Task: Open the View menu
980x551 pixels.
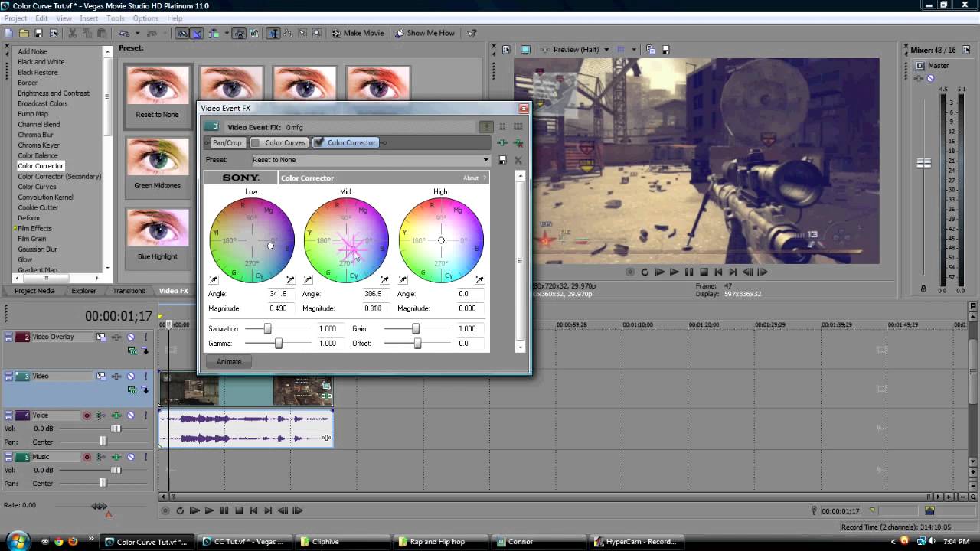Action: (x=64, y=18)
